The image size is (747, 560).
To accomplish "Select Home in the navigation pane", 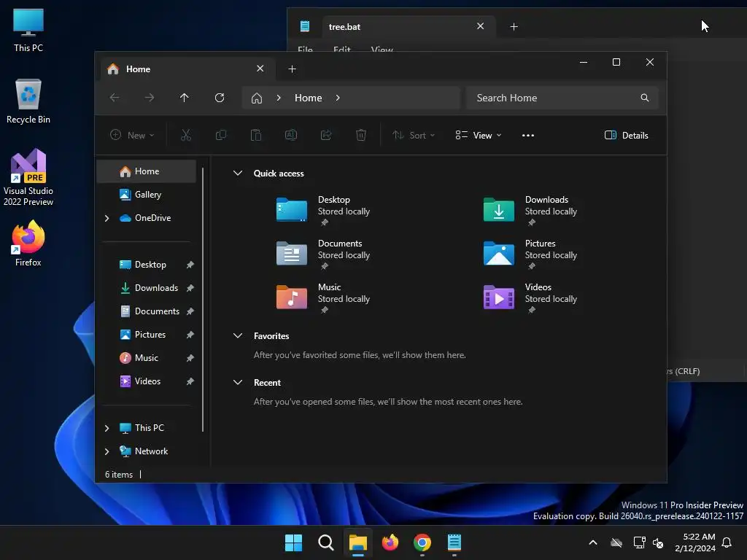I will (x=146, y=171).
